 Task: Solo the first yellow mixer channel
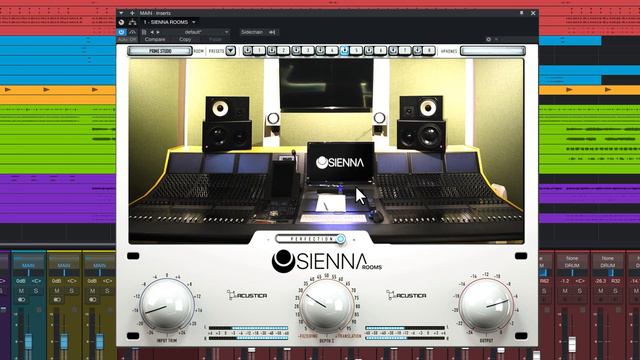pos(71,291)
